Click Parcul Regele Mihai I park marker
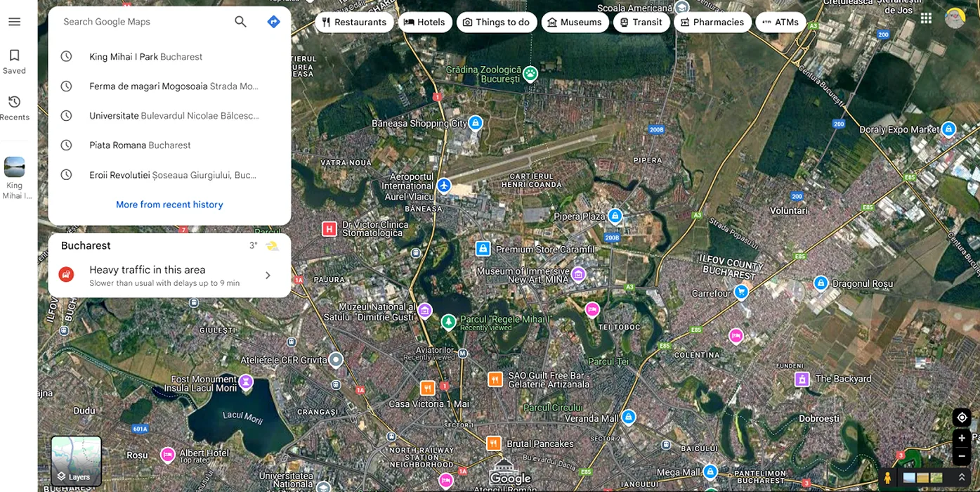Viewport: 980px width, 492px height. tap(448, 322)
